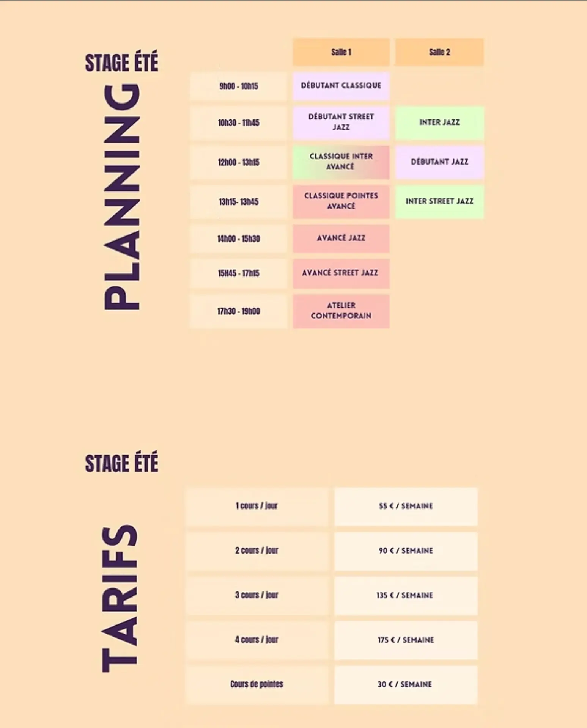Image resolution: width=587 pixels, height=728 pixels.
Task: Select the 1 cours / jour option
Action: (257, 507)
